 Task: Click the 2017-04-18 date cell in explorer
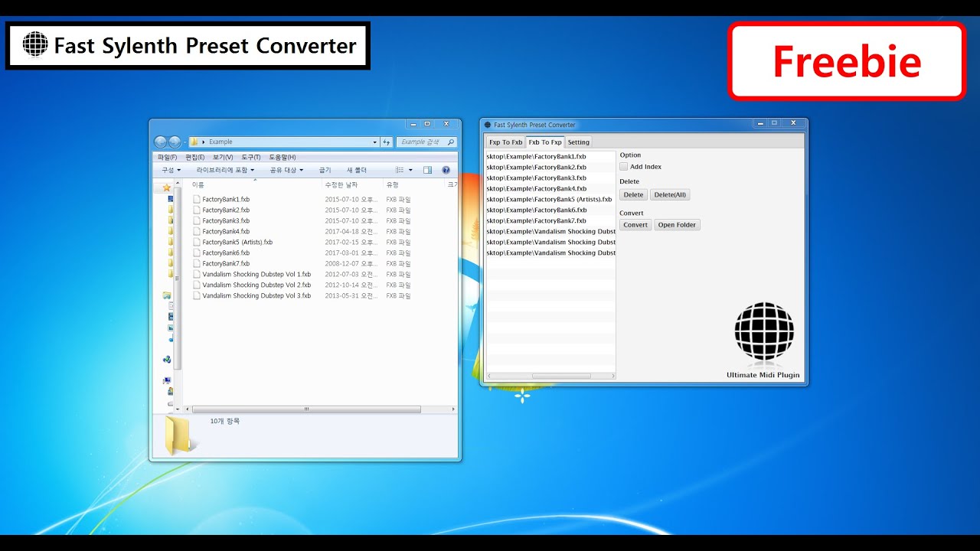(x=351, y=231)
